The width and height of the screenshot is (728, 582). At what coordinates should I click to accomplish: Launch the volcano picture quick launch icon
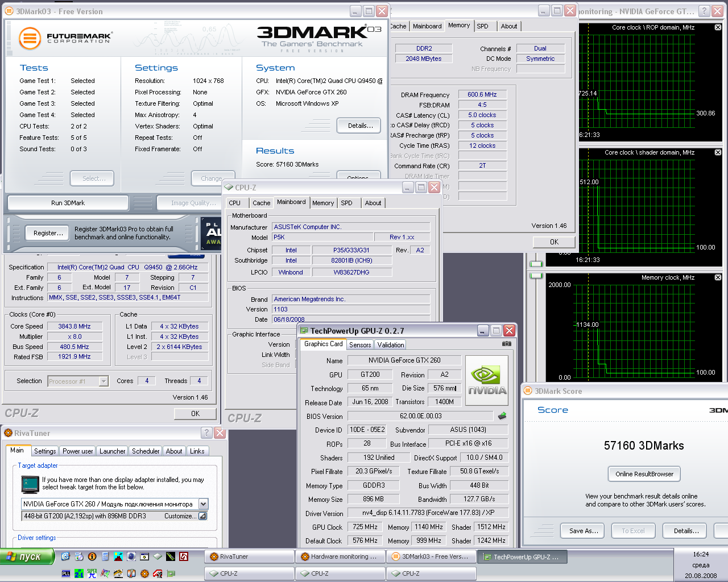[x=118, y=556]
